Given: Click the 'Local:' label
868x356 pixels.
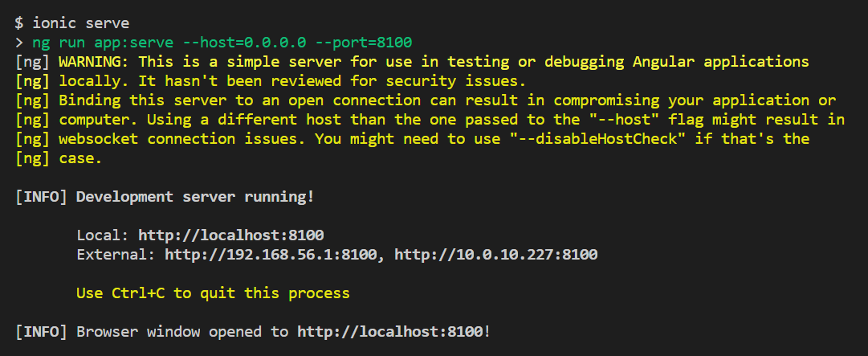Looking at the screenshot, I should tap(103, 235).
